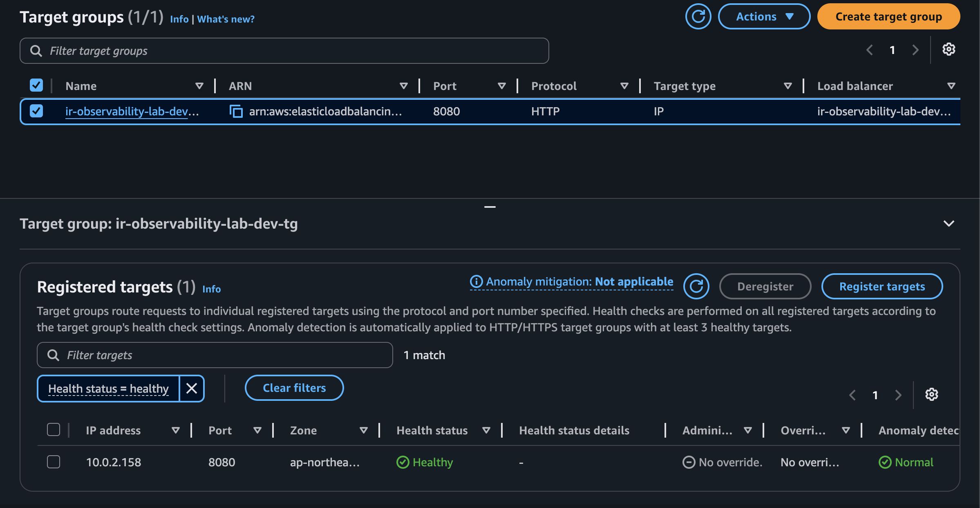Sort by Target type column arrow
The height and width of the screenshot is (508, 980).
pyautogui.click(x=788, y=86)
